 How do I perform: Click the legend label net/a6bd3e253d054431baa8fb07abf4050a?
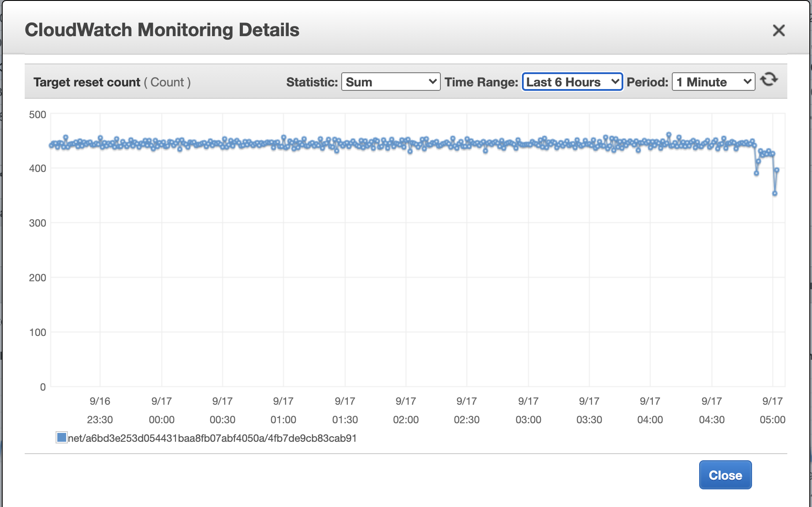click(212, 438)
